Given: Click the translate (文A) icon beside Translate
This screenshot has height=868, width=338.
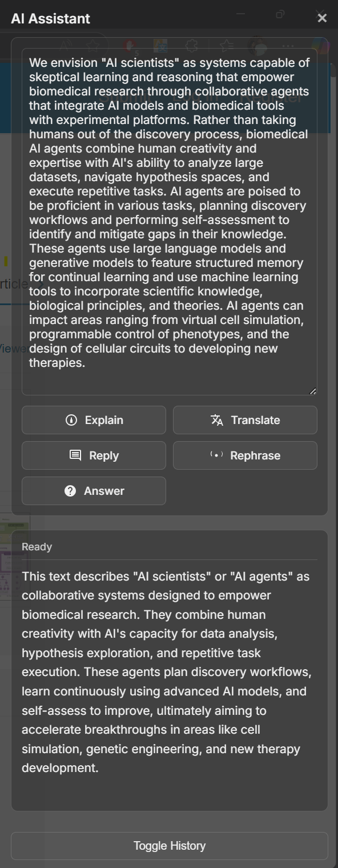Looking at the screenshot, I should tap(216, 419).
